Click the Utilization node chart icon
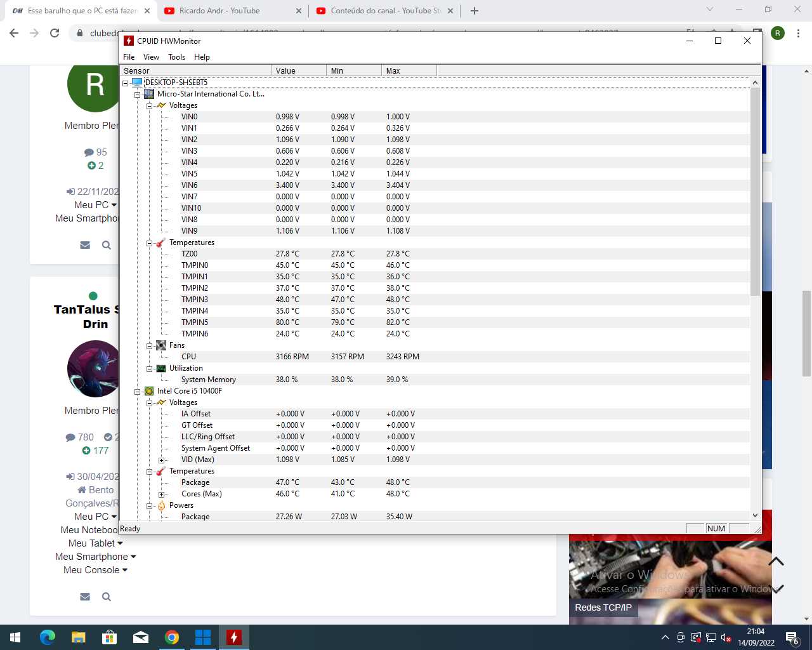Image resolution: width=812 pixels, height=650 pixels. click(x=161, y=368)
